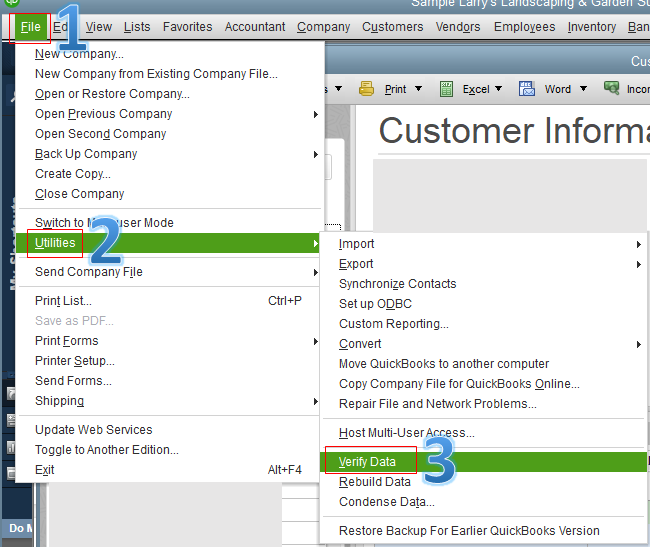The height and width of the screenshot is (547, 650).
Task: Select Host Multi-User Access...
Action: click(484, 433)
